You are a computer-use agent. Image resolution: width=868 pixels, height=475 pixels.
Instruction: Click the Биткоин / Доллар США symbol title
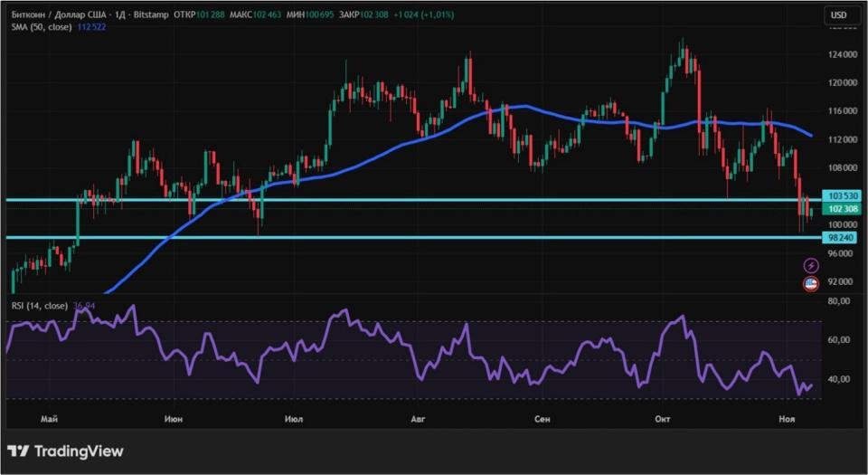tap(51, 15)
